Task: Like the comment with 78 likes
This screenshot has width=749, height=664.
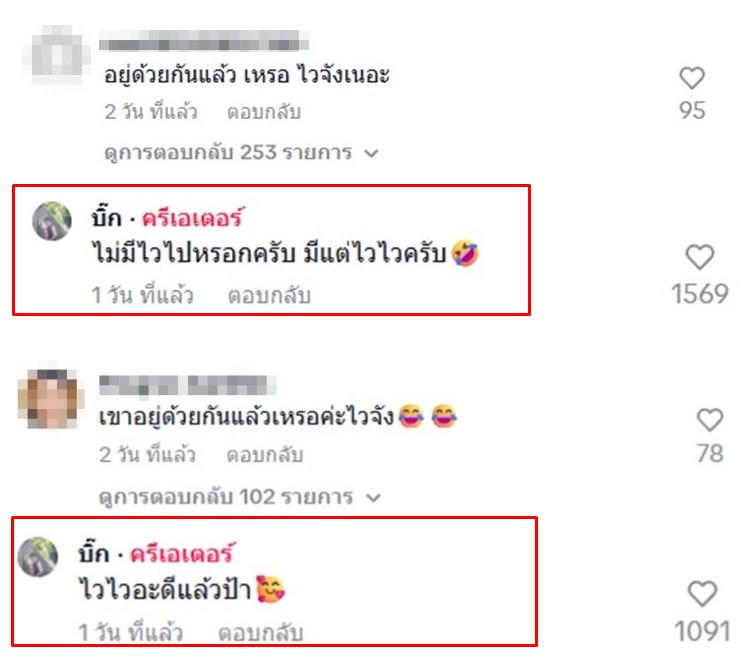Action: tap(710, 420)
